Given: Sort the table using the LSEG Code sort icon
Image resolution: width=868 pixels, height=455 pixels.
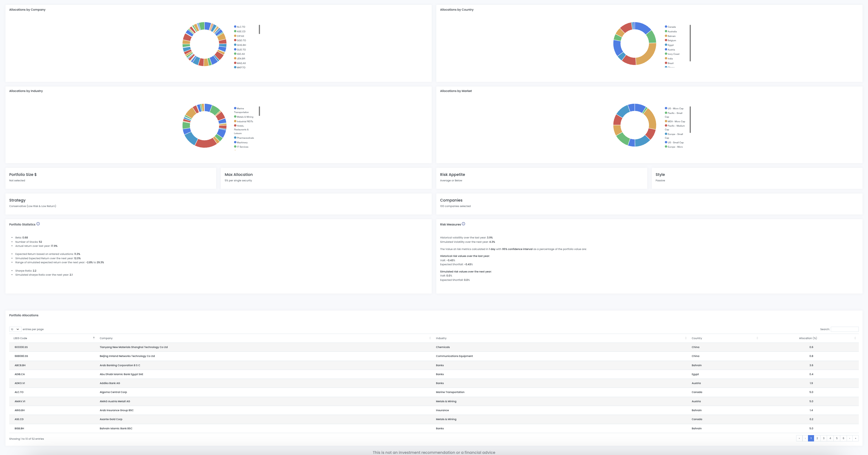Looking at the screenshot, I should coord(94,338).
